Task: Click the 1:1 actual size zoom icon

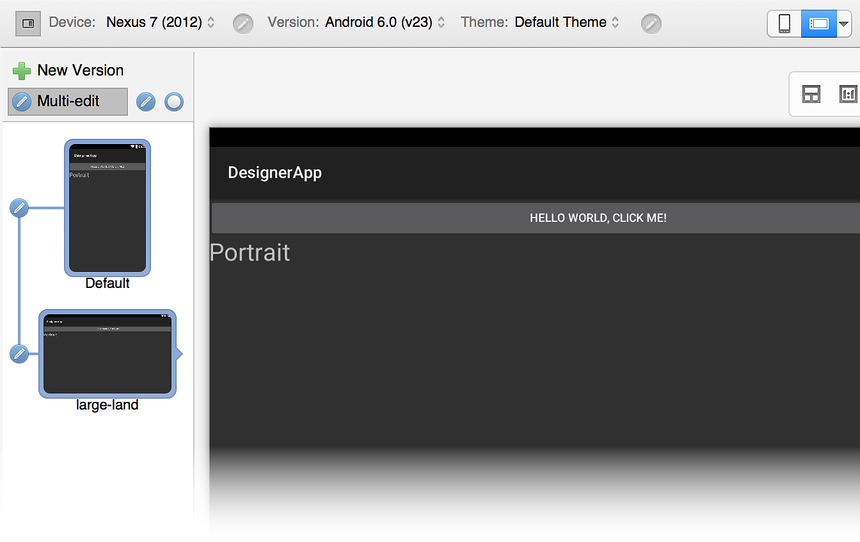Action: (x=848, y=94)
